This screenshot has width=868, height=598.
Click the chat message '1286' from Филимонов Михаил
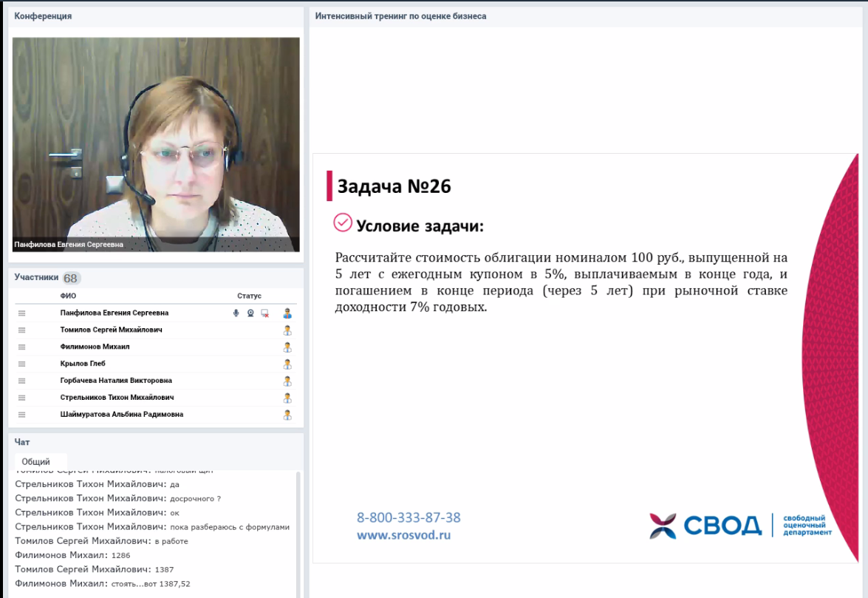[x=120, y=555]
